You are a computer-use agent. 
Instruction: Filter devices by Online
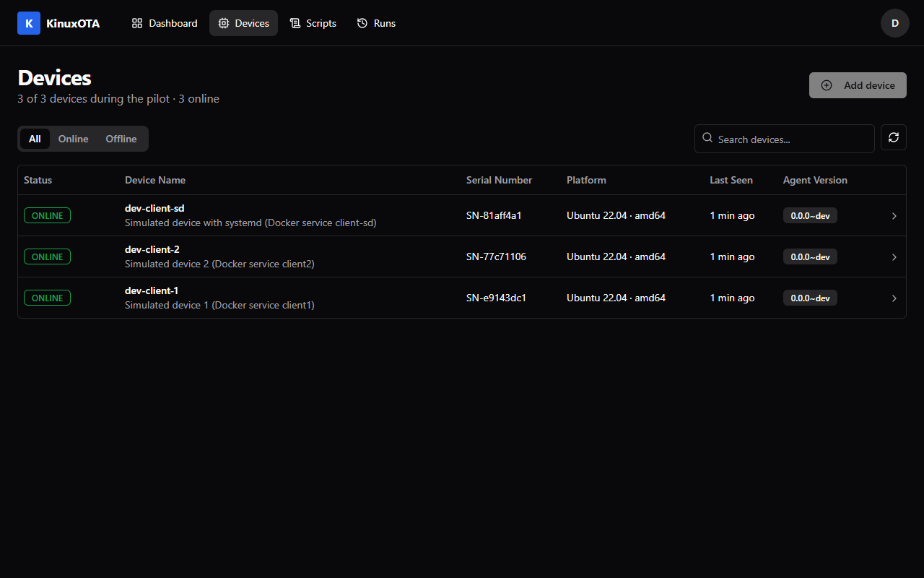click(74, 139)
